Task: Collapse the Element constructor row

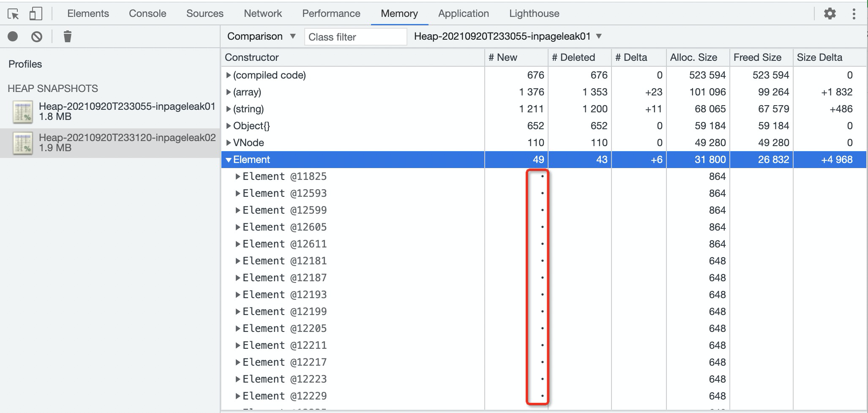Action: (229, 160)
